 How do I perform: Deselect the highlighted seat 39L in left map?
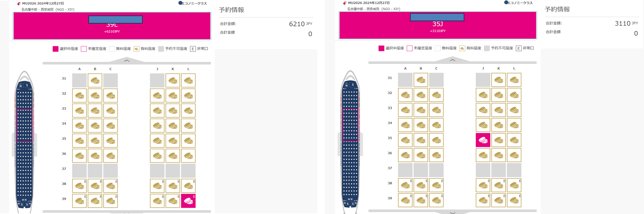(188, 201)
